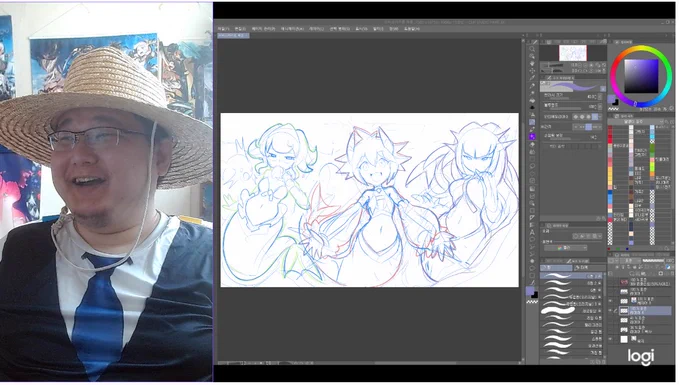
Task: Set anti-aliasing to none option
Action: pos(575,117)
